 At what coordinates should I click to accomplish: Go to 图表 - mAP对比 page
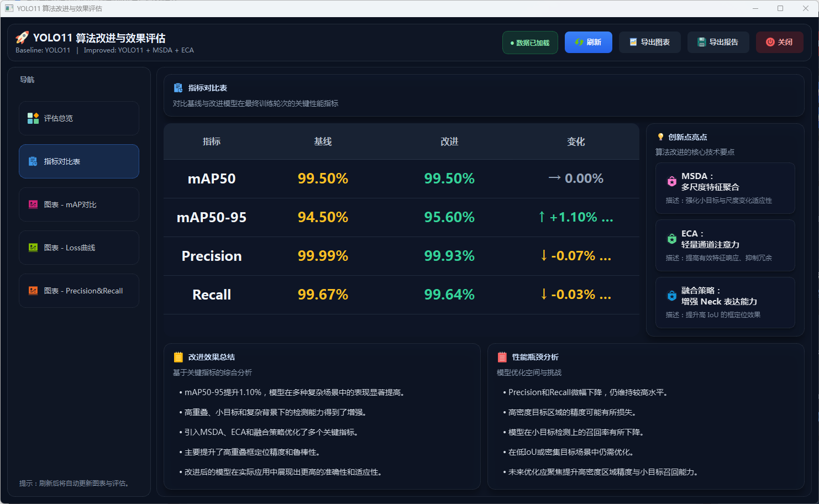[x=79, y=204]
